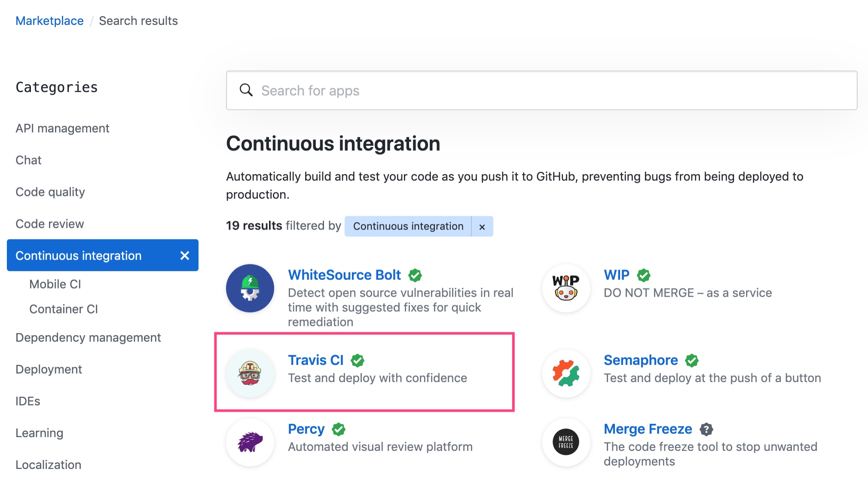Select Learning category
This screenshot has height=481, width=868.
coord(40,433)
